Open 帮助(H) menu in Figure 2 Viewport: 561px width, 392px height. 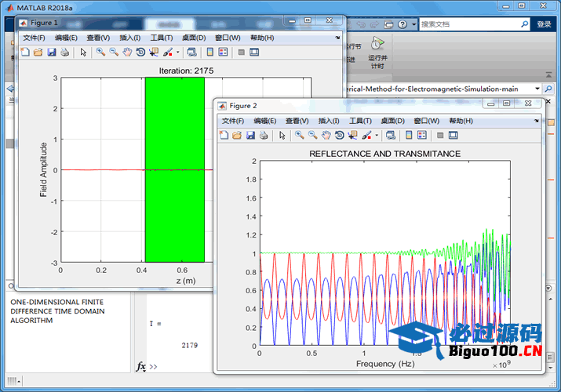(x=461, y=121)
